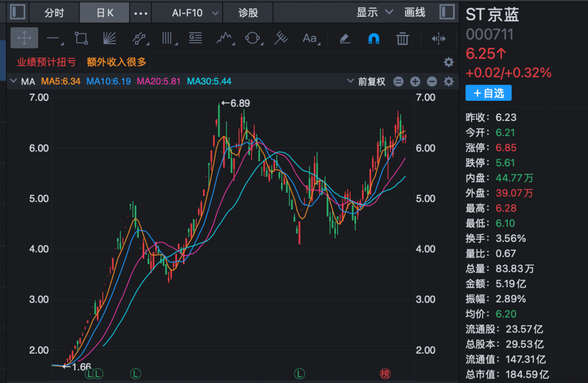The height and width of the screenshot is (383, 588).
Task: Click the 换手 3.56% value
Action: [x=511, y=238]
